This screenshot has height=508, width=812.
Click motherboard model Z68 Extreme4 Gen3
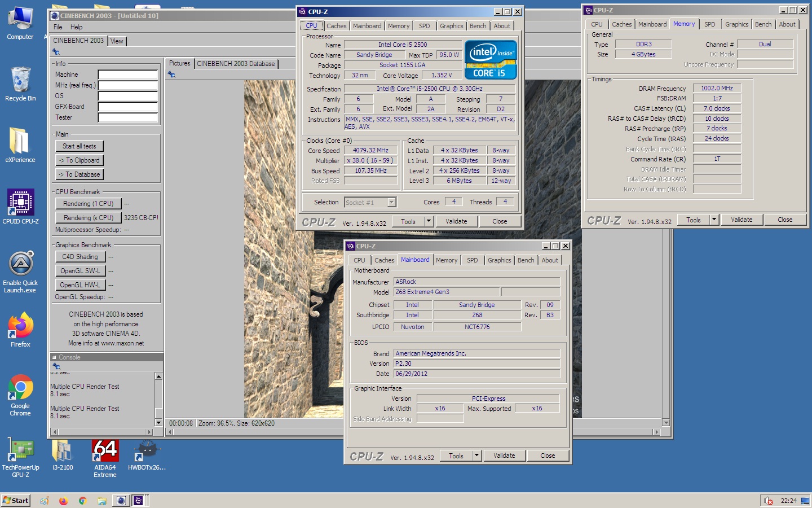click(x=447, y=292)
